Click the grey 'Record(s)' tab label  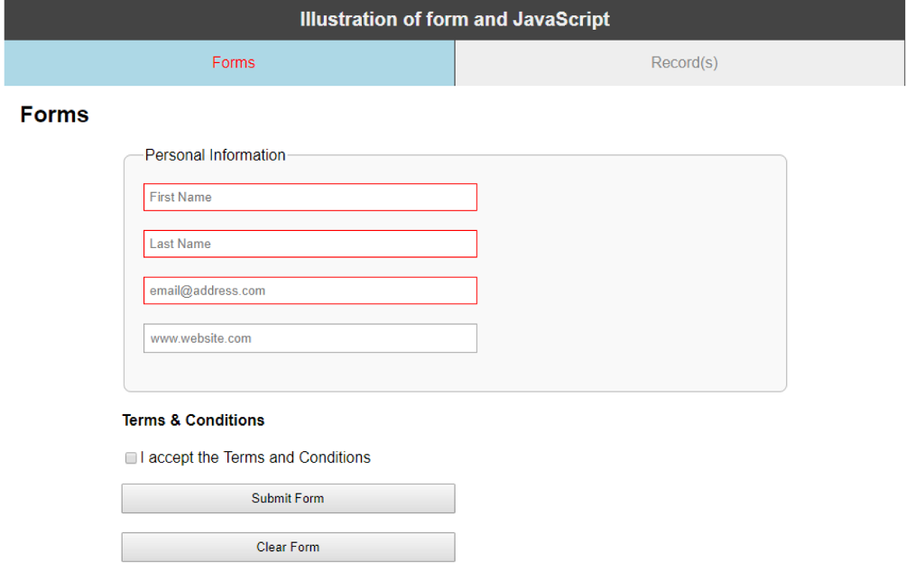coord(684,63)
